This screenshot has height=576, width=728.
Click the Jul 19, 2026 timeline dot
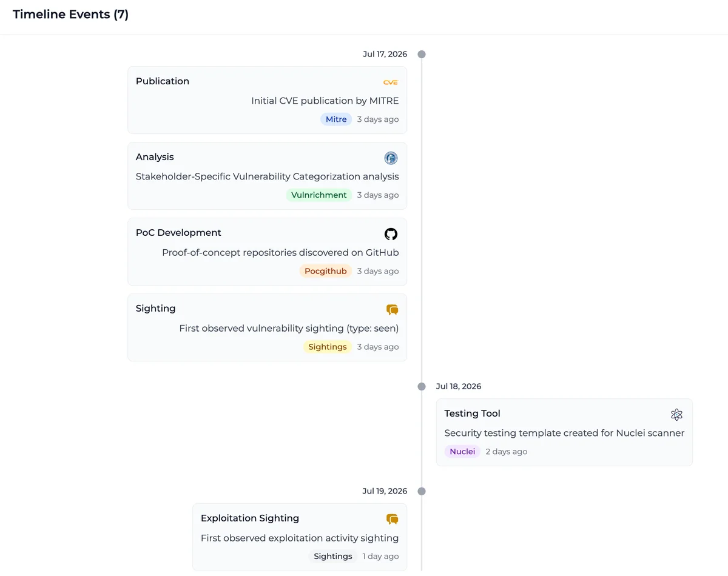[x=422, y=491]
